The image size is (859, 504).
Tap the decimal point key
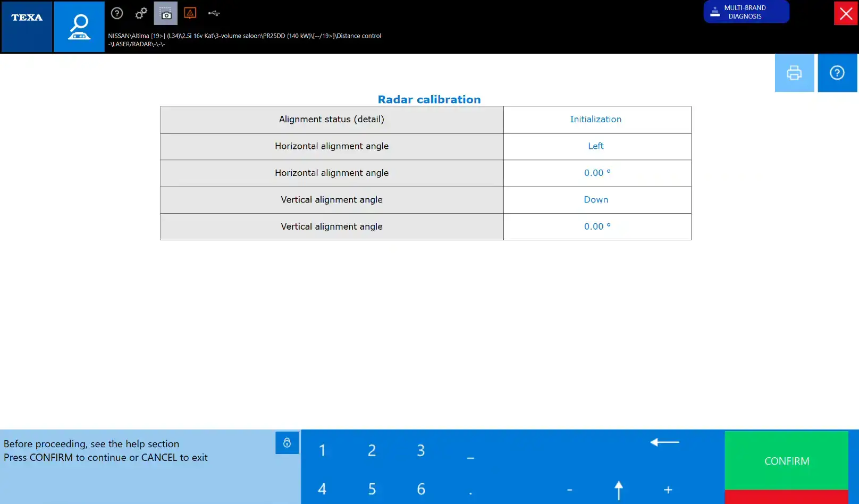pos(470,492)
